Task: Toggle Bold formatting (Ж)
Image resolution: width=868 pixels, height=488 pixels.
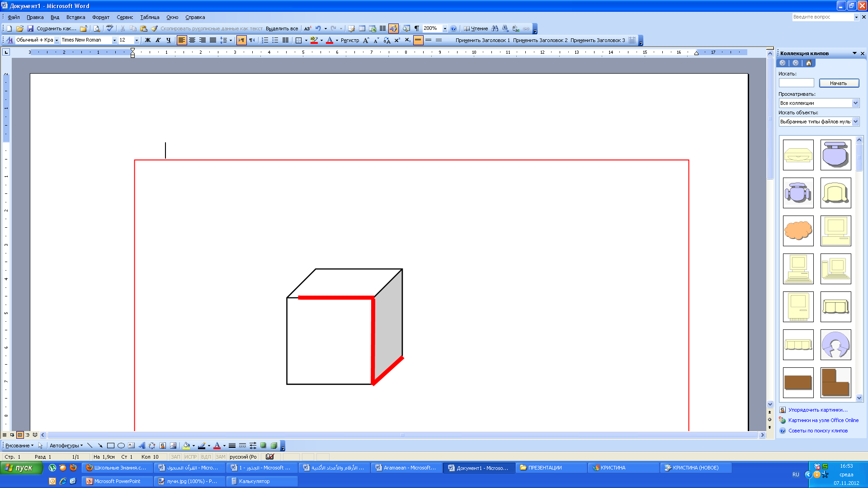Action: (x=147, y=40)
